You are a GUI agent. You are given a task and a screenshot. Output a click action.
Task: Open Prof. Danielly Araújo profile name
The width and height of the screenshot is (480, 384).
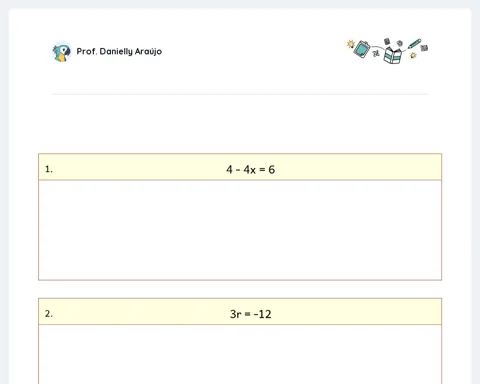pyautogui.click(x=119, y=51)
